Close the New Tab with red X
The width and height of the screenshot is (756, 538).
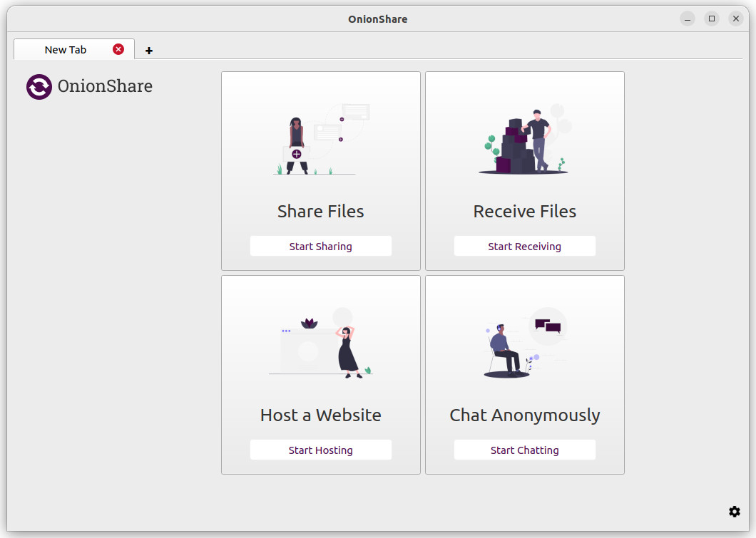[x=118, y=49]
